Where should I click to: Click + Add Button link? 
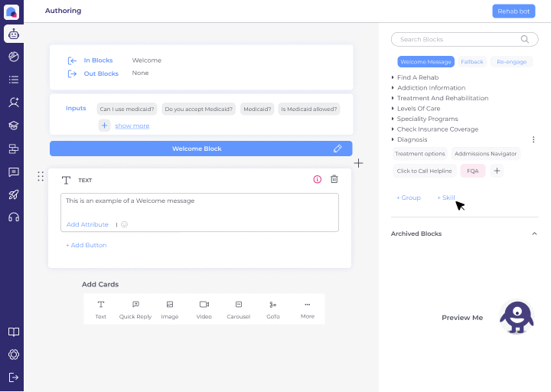(x=86, y=245)
